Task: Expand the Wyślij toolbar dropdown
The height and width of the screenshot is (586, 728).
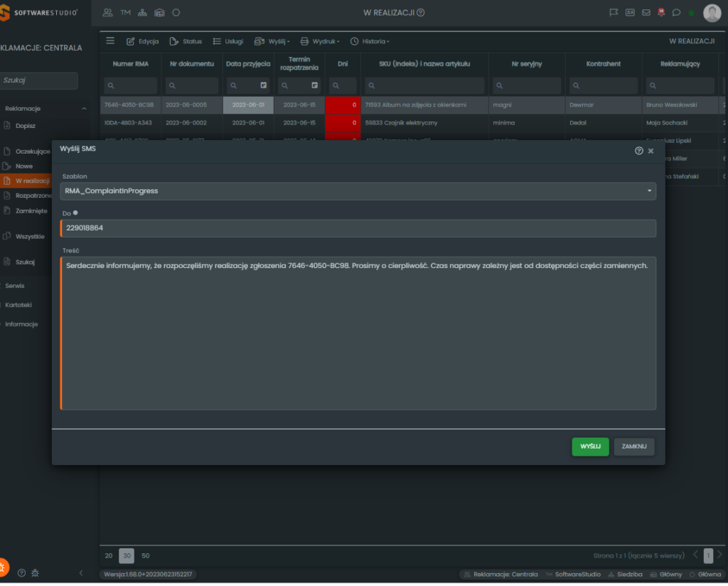Action: click(272, 41)
